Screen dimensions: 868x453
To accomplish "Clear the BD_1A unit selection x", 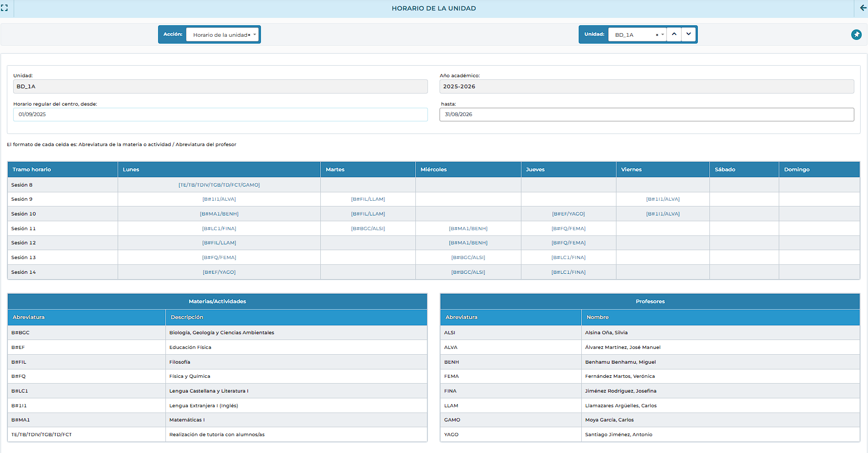I will 656,35.
